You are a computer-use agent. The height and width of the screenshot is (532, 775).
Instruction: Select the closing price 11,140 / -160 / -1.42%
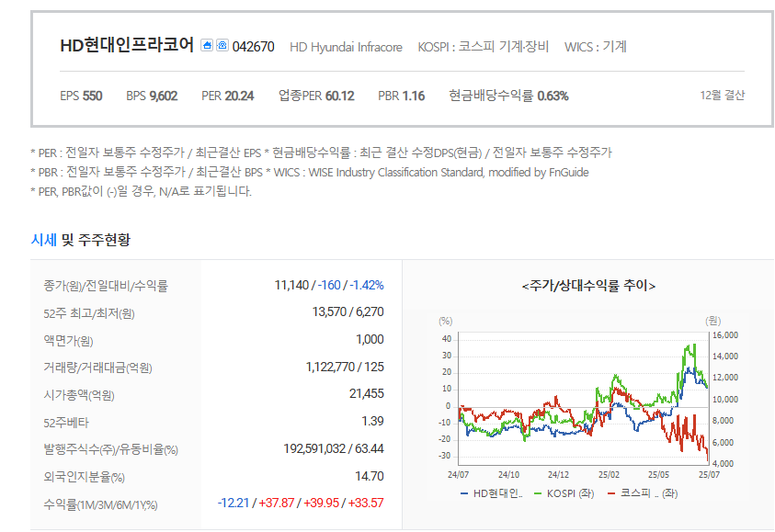[329, 285]
